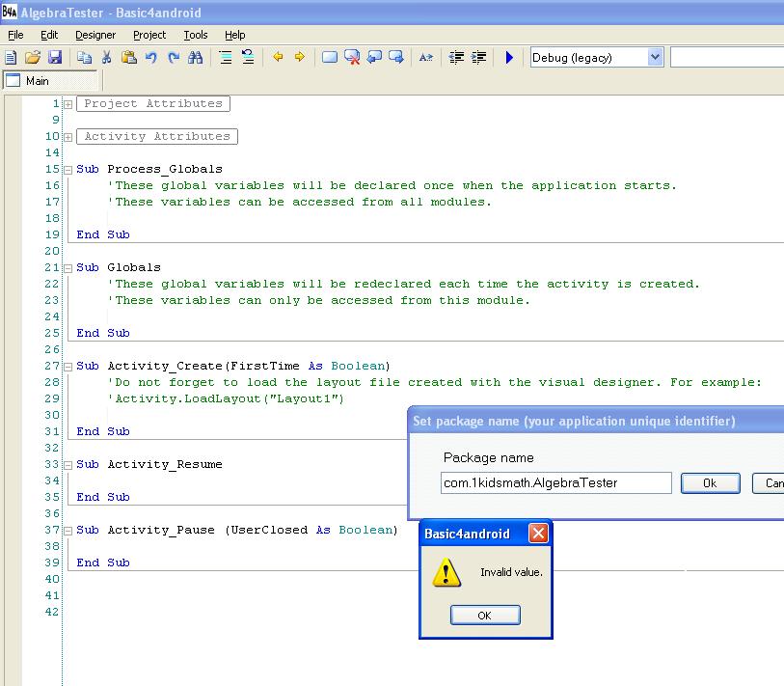Click End Sub on line 39
The height and width of the screenshot is (686, 784).
click(103, 563)
